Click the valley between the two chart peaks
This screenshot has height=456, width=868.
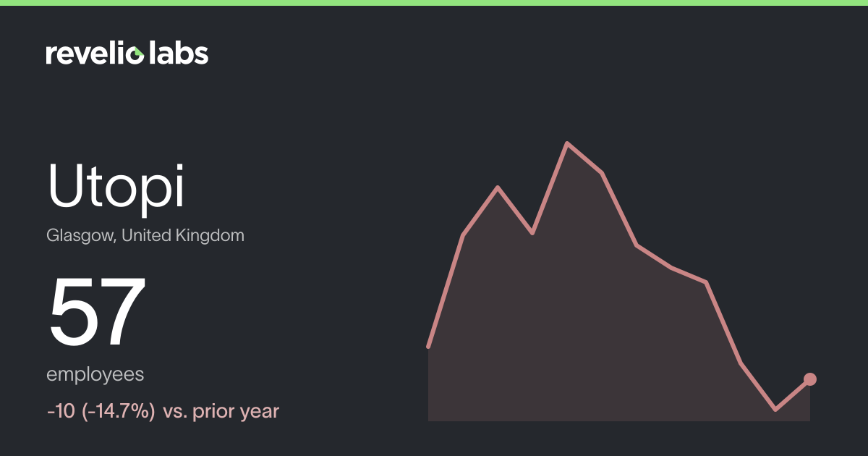tap(532, 233)
